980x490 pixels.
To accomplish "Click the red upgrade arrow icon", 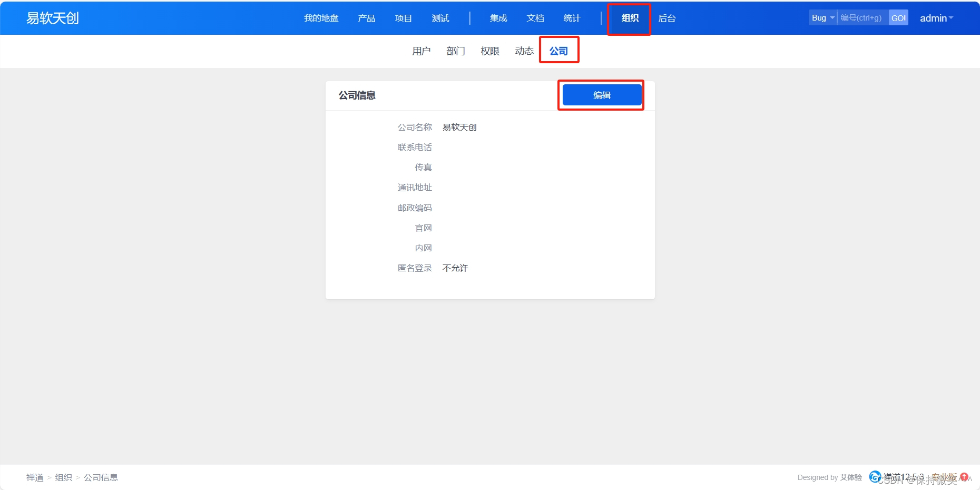I will 964,477.
